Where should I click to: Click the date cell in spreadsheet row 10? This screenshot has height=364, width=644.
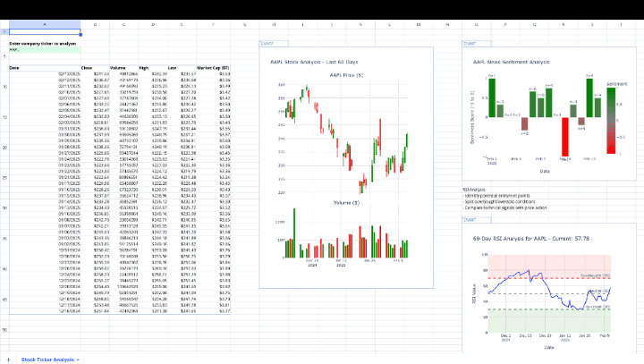(x=45, y=86)
